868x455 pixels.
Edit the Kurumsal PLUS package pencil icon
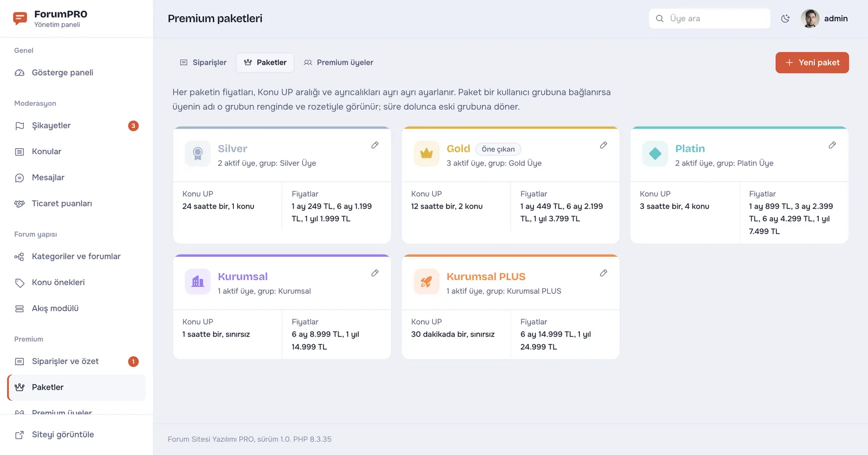(x=603, y=273)
